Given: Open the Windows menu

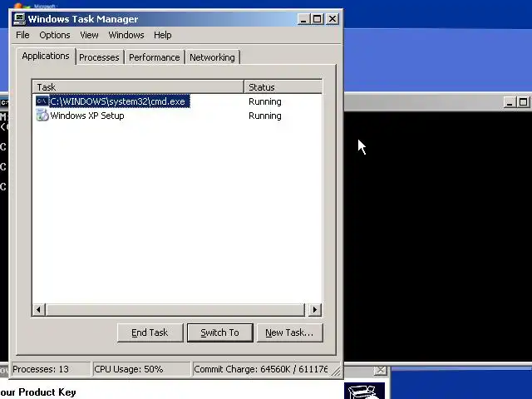Looking at the screenshot, I should point(126,35).
